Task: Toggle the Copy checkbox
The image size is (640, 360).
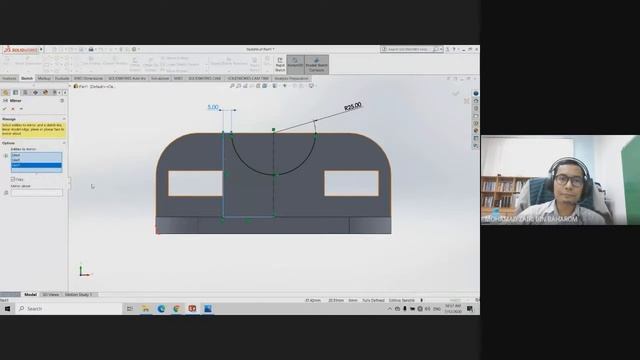Action: pyautogui.click(x=13, y=180)
